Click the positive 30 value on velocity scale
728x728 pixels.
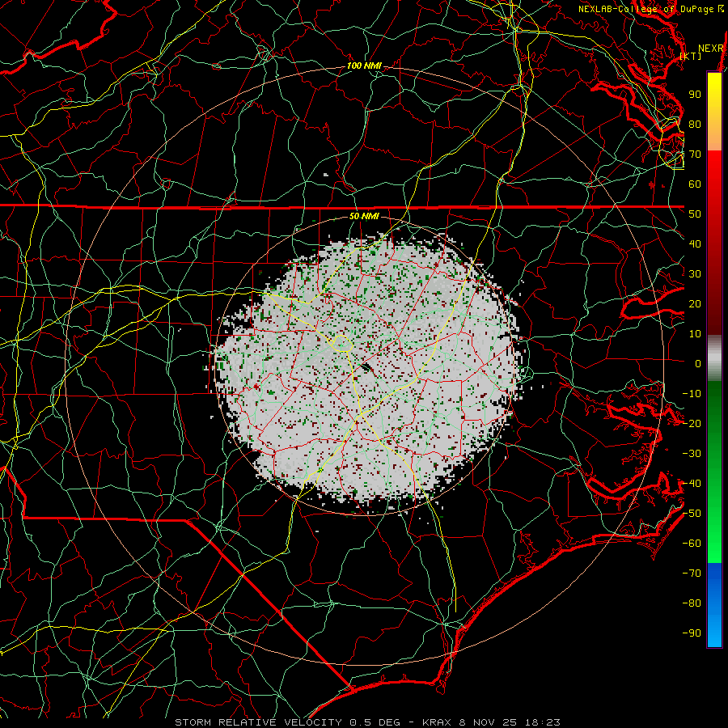tap(695, 274)
